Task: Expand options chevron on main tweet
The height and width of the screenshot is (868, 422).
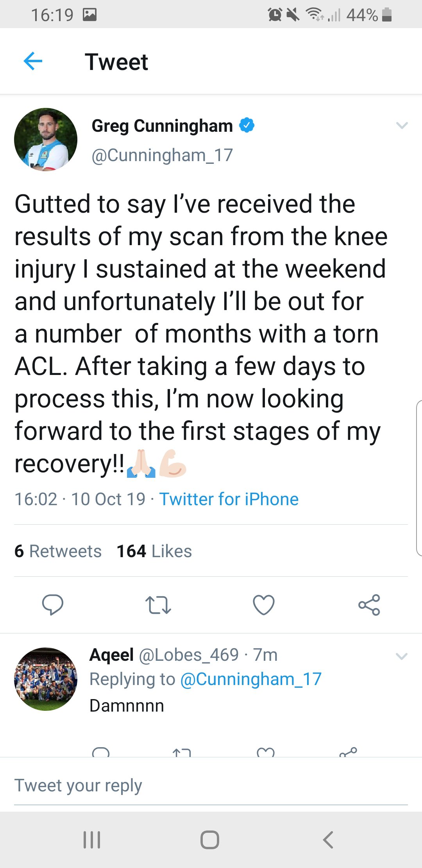Action: tap(402, 126)
